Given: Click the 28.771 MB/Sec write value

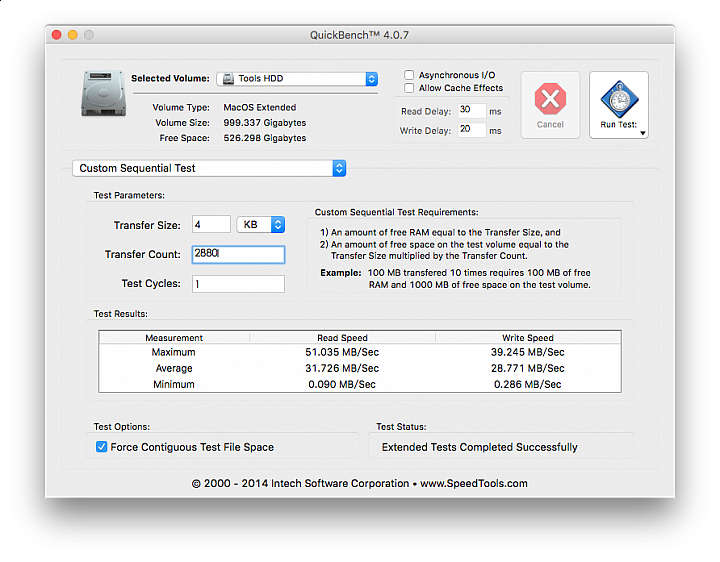Looking at the screenshot, I should coord(528,368).
